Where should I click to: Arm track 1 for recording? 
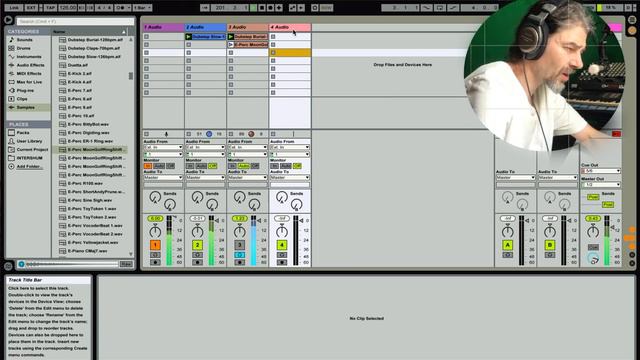[155, 262]
